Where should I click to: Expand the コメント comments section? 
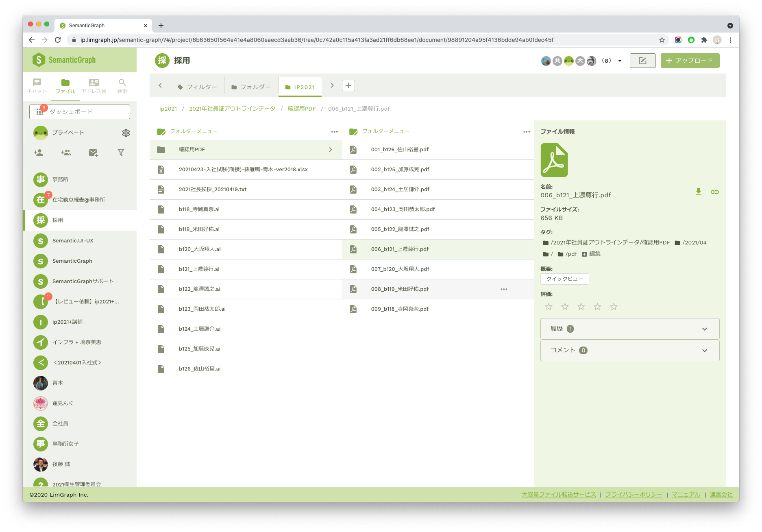630,350
